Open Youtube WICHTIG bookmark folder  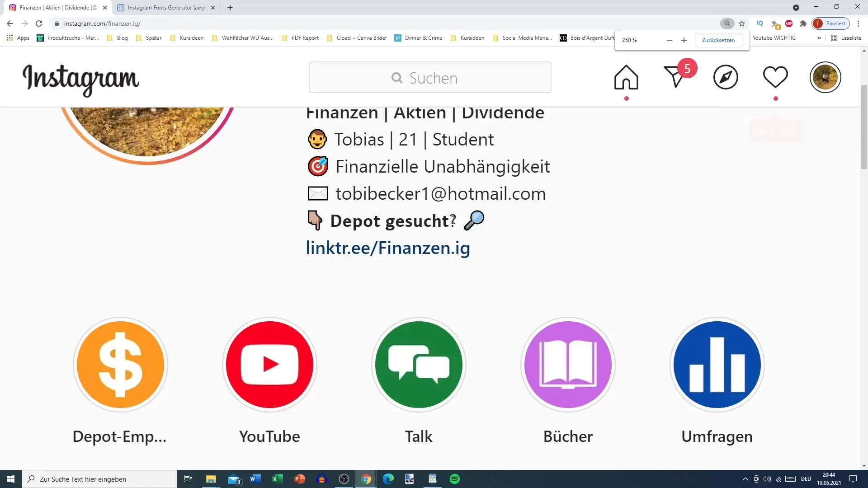pyautogui.click(x=774, y=38)
